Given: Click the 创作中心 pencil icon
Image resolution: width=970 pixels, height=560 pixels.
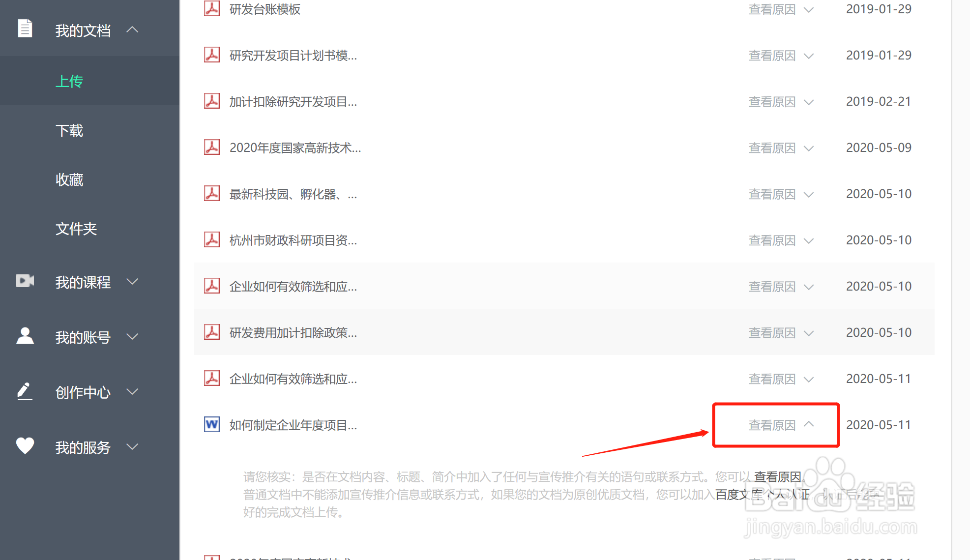Looking at the screenshot, I should pyautogui.click(x=25, y=391).
